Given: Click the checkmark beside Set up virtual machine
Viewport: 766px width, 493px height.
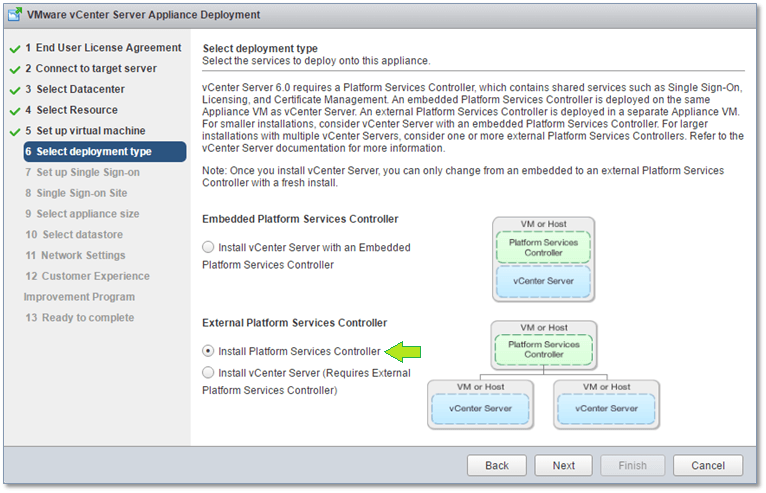Looking at the screenshot, I should (15, 132).
